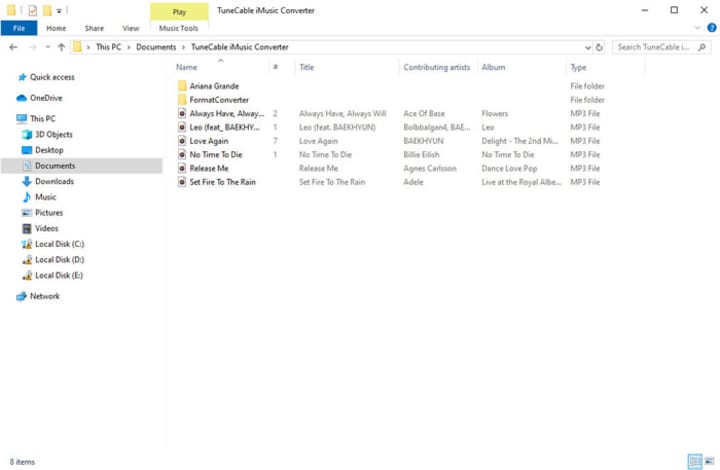This screenshot has width=720, height=470.
Task: Open the File ribbon tab
Action: tap(19, 28)
